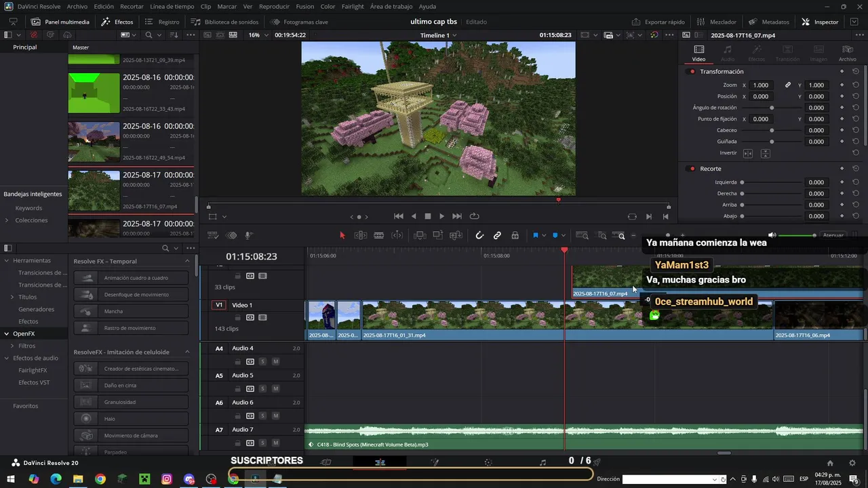This screenshot has height=488, width=868.
Task: Switch to Archivo tab in Inspector
Action: 847,53
